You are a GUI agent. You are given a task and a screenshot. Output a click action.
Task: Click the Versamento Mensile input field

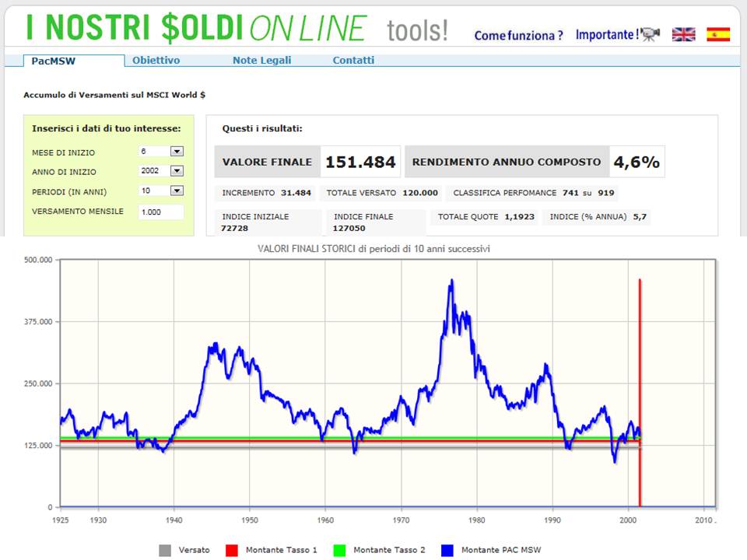point(160,212)
